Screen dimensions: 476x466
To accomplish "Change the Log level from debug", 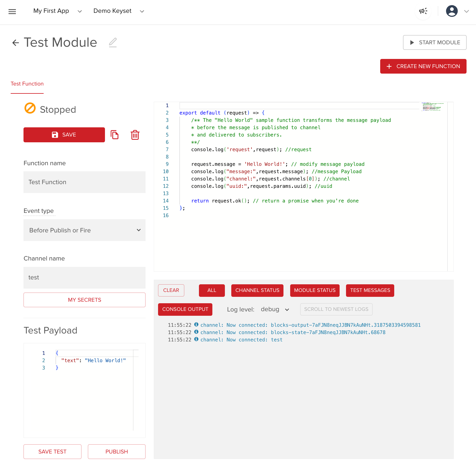I will coord(274,309).
